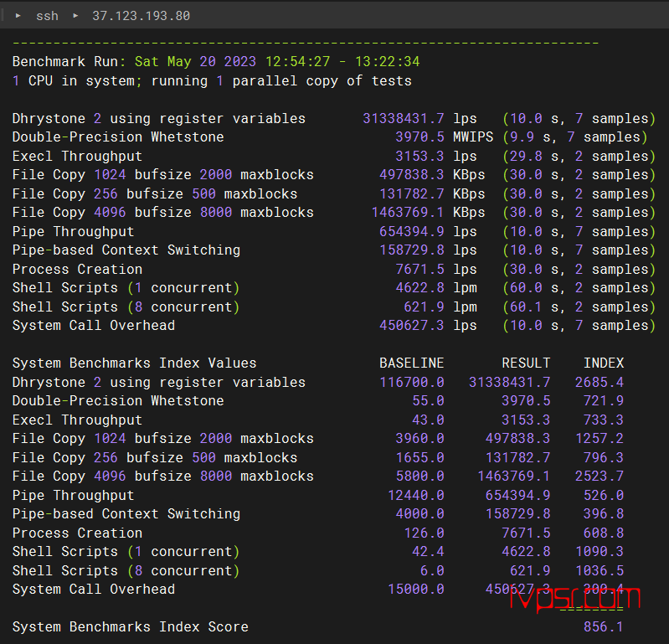Click the 'Double-Precision Whetstone' label in index table
This screenshot has height=644, width=669.
pyautogui.click(x=118, y=401)
